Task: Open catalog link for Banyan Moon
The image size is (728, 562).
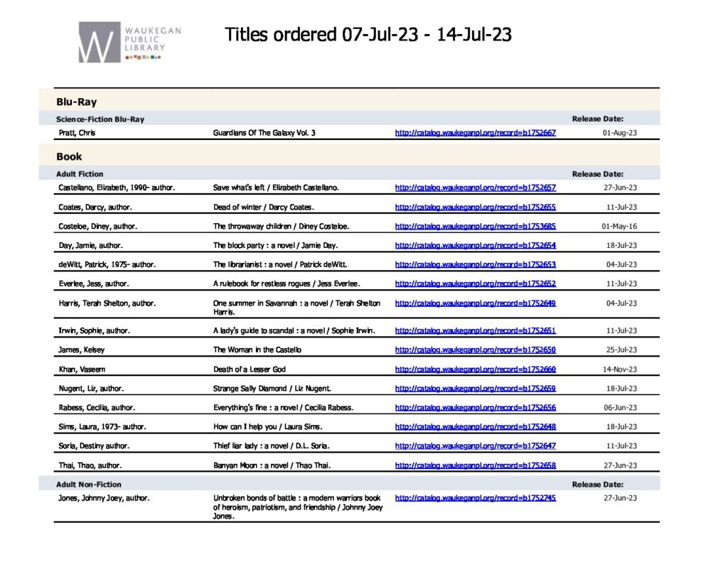Action: coord(476,465)
